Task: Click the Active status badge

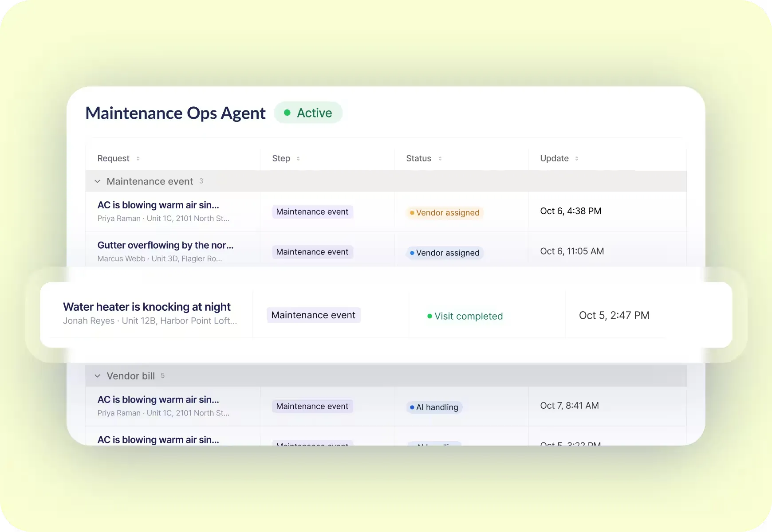Action: [x=308, y=113]
